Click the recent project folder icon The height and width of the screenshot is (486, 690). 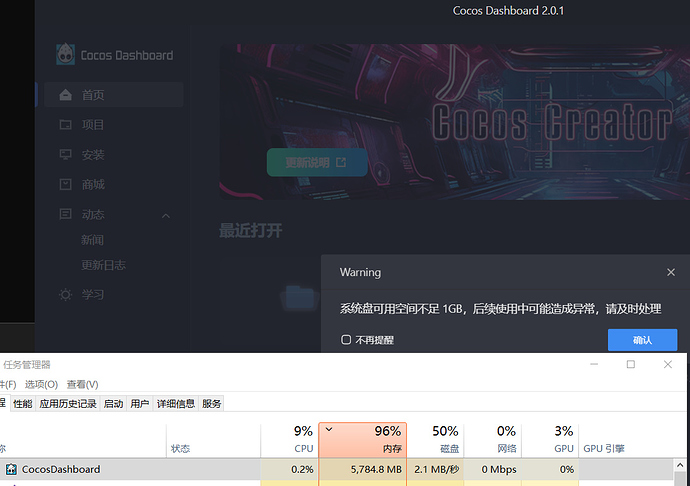coord(300,297)
